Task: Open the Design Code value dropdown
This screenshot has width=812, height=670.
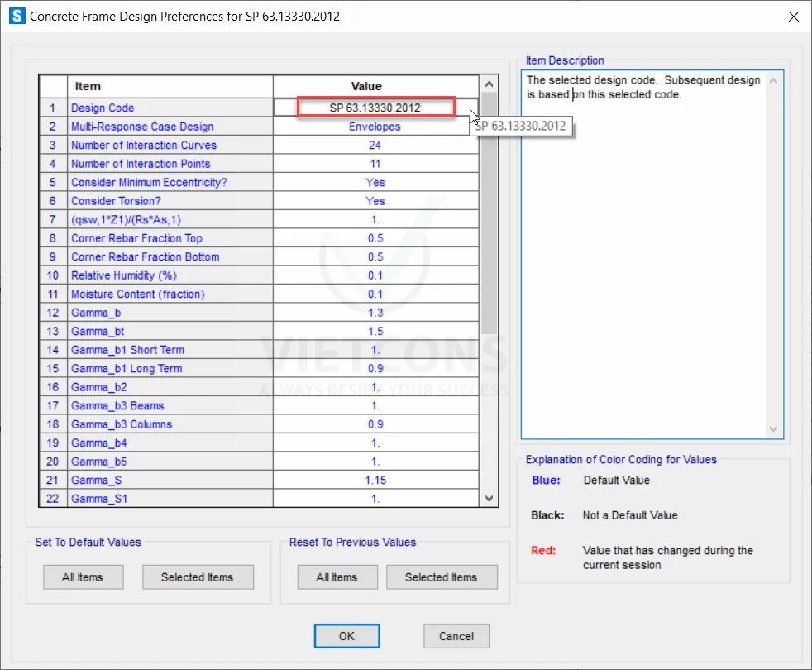Action: point(375,108)
